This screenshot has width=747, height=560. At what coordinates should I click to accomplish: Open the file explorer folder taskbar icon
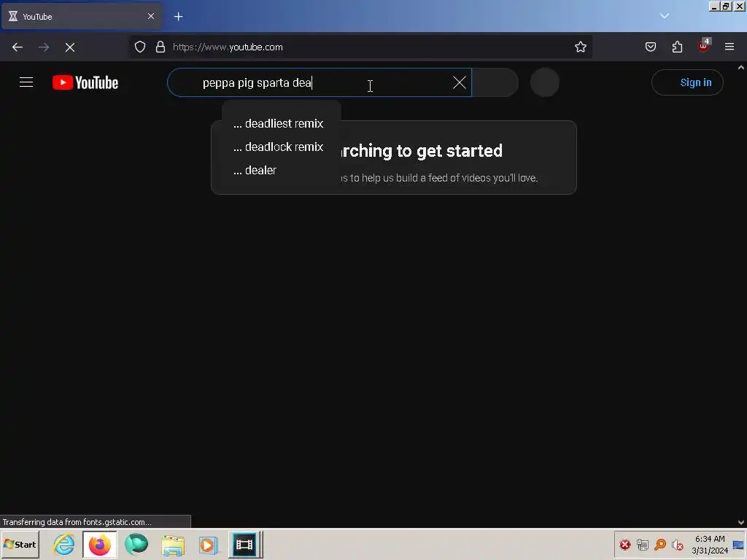pyautogui.click(x=172, y=545)
